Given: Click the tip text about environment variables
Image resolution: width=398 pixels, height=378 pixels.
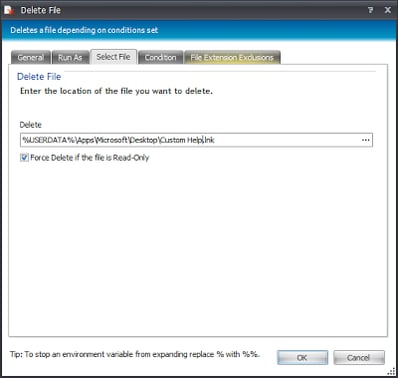Looking at the screenshot, I should coord(135,354).
